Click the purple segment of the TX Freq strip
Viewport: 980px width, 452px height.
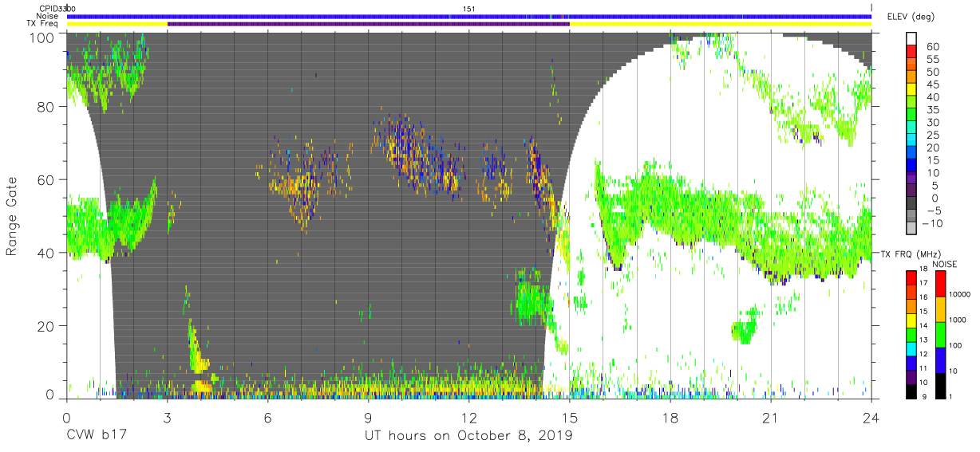click(368, 24)
